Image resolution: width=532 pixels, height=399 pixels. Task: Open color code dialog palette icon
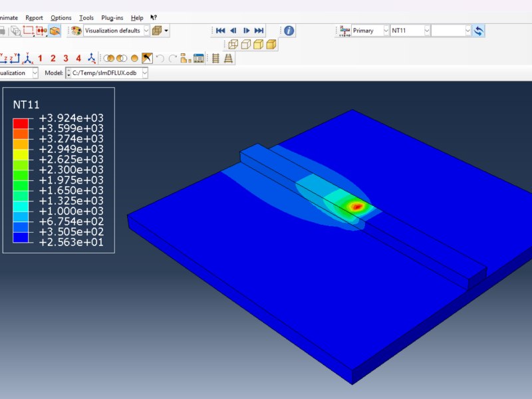[76, 31]
